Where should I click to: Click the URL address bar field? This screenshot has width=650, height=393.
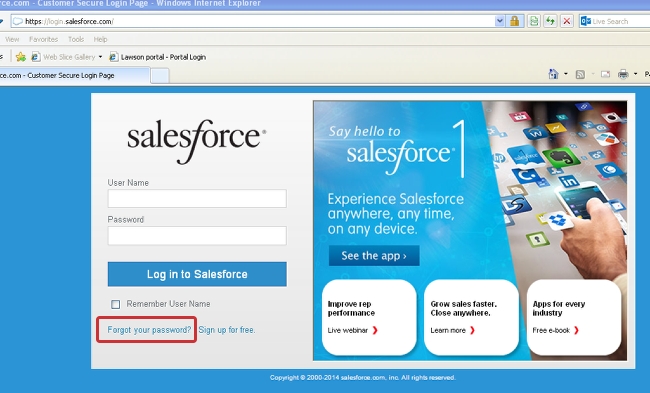(257, 21)
